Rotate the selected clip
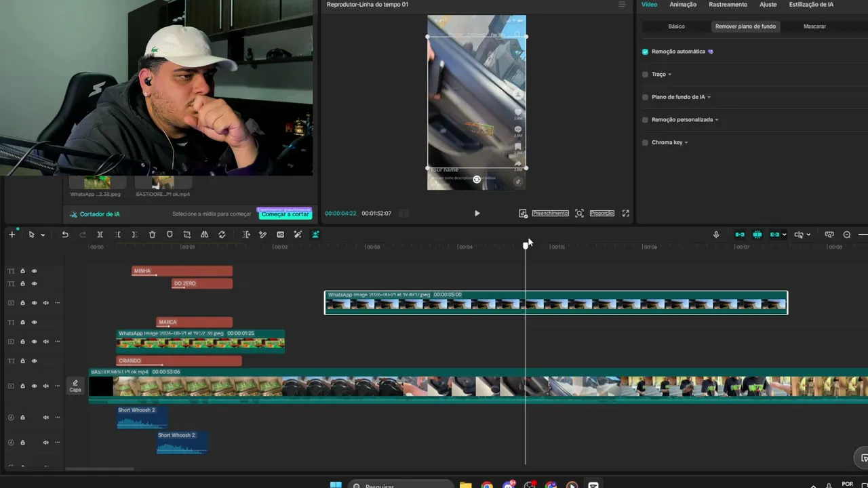Screen dimensions: 868x488 click(222, 235)
